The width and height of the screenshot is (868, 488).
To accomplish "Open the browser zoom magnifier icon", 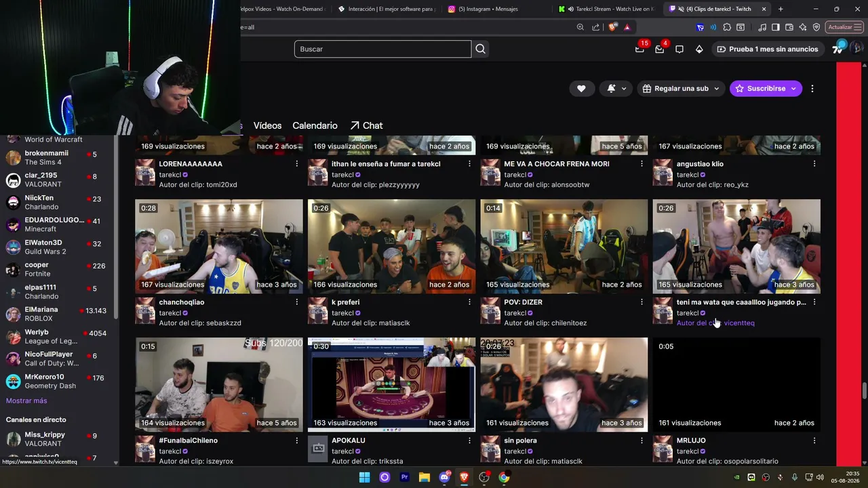I will click(x=580, y=27).
